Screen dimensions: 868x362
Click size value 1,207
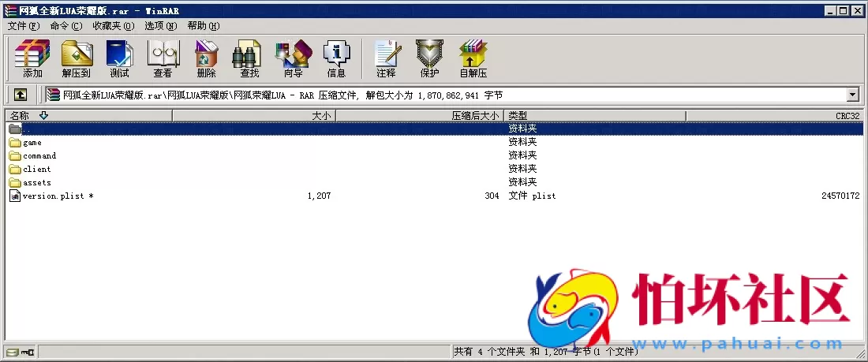click(319, 196)
